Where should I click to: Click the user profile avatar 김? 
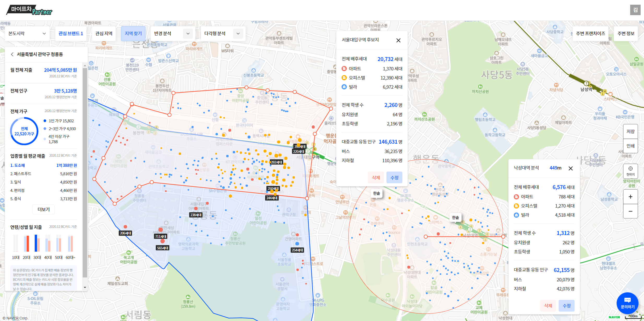635,10
